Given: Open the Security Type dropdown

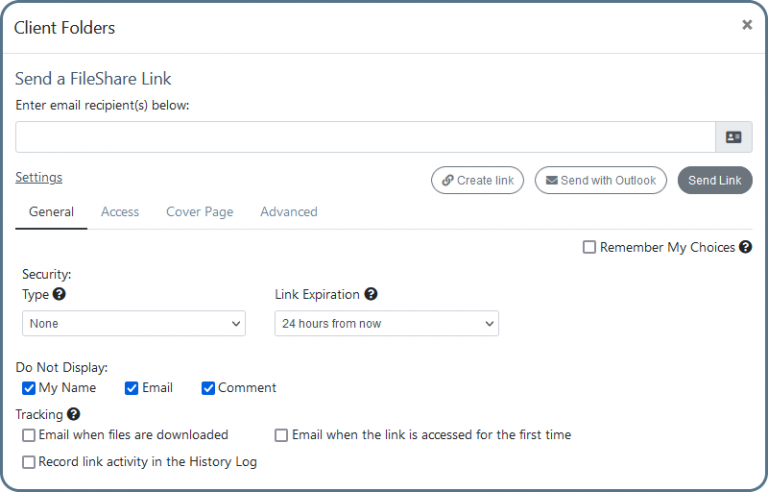Looking at the screenshot, I should tap(133, 323).
